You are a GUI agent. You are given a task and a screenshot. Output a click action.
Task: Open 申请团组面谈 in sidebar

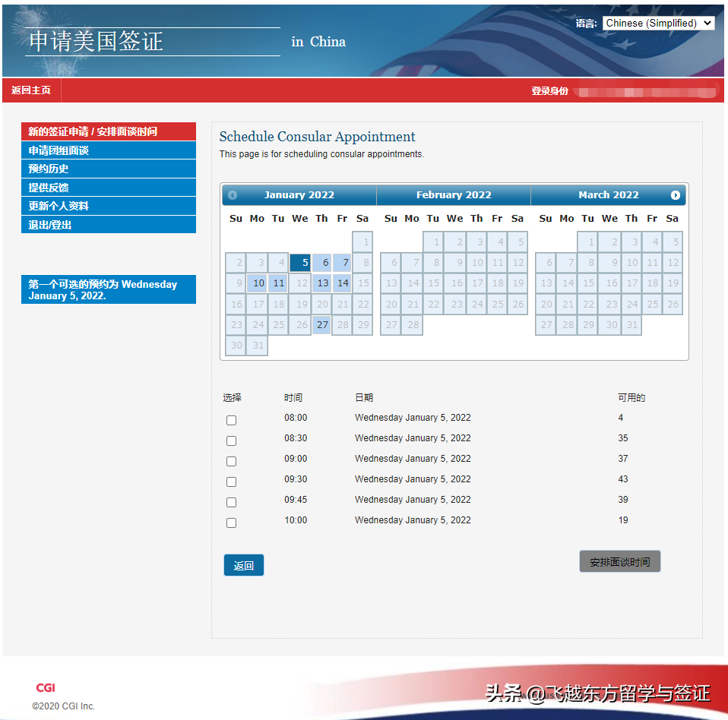click(x=109, y=150)
